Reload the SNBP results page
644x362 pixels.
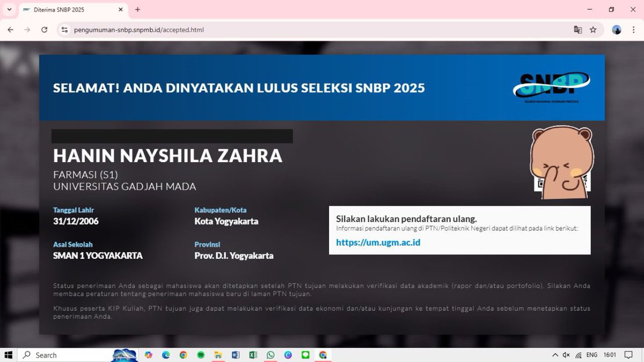(x=45, y=30)
